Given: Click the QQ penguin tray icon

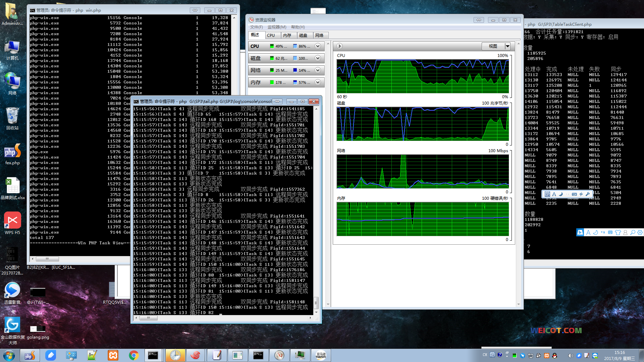Looking at the screenshot, I should click(x=555, y=355).
